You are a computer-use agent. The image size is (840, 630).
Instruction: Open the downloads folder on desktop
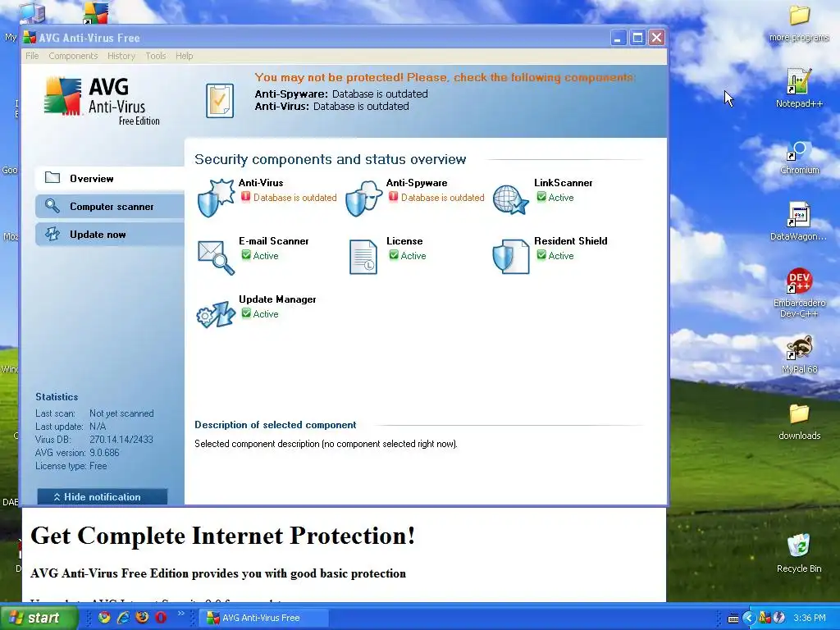point(799,421)
